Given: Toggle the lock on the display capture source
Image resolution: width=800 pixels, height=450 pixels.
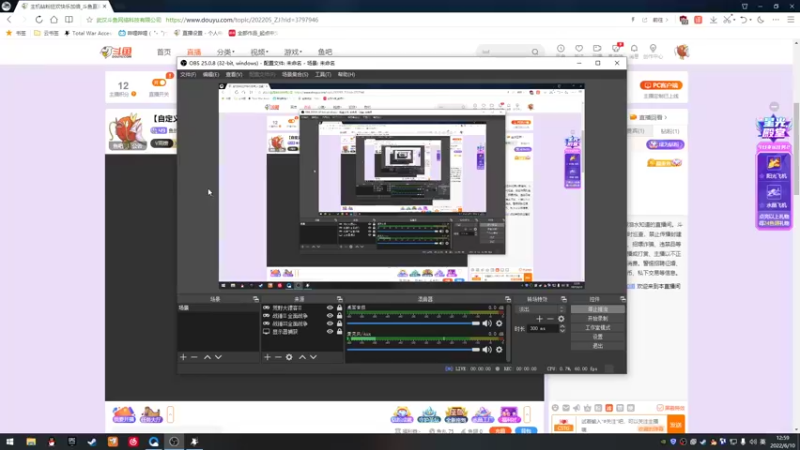Looking at the screenshot, I should tap(339, 332).
